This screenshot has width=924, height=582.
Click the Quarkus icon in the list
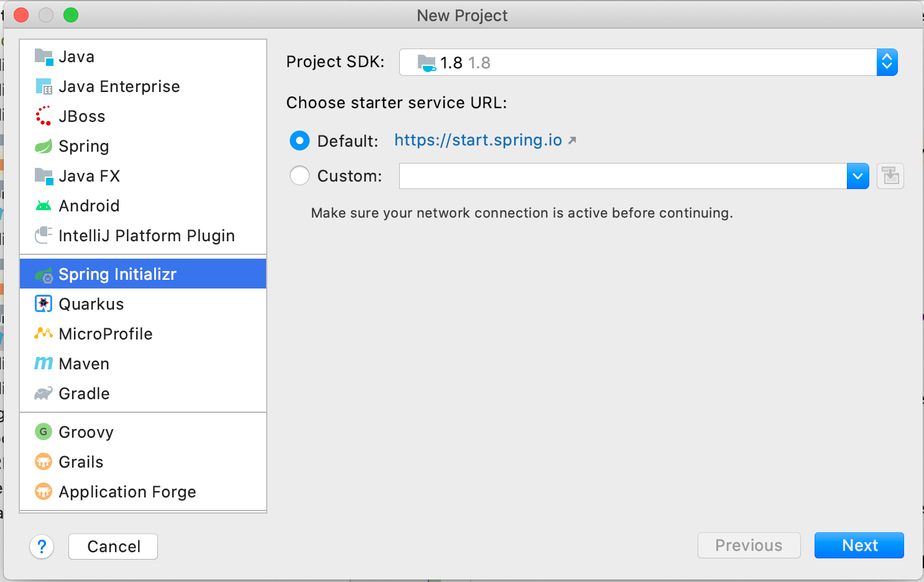pos(44,304)
